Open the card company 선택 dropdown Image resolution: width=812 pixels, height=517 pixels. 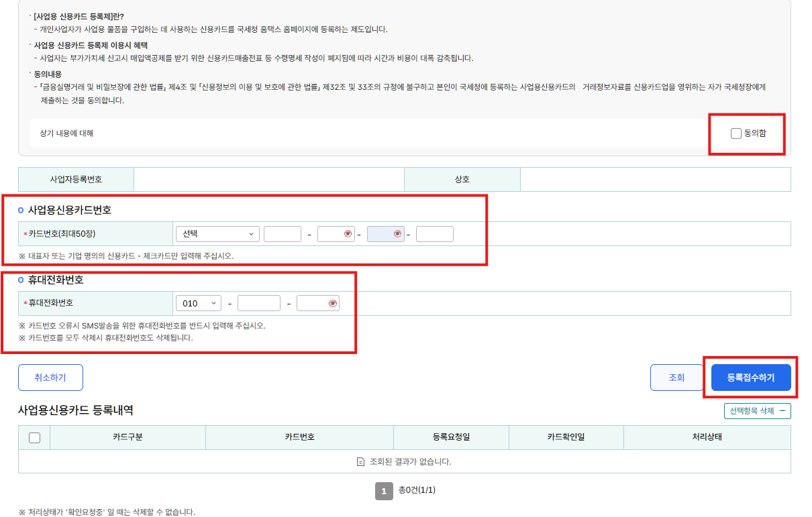coord(217,234)
